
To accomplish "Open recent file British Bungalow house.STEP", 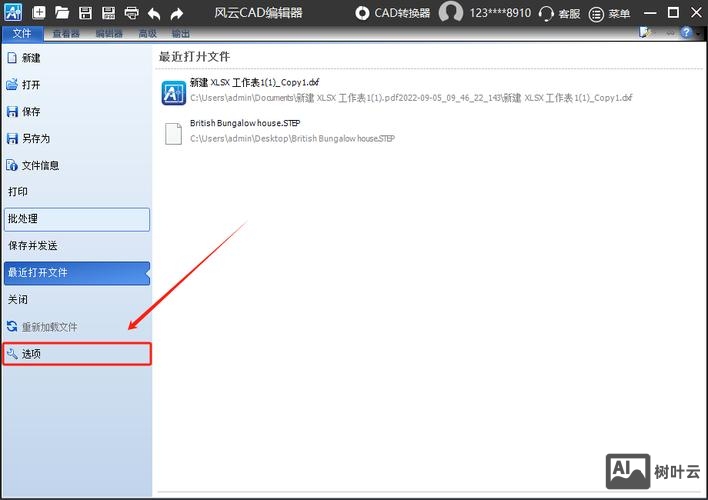I will [244, 124].
